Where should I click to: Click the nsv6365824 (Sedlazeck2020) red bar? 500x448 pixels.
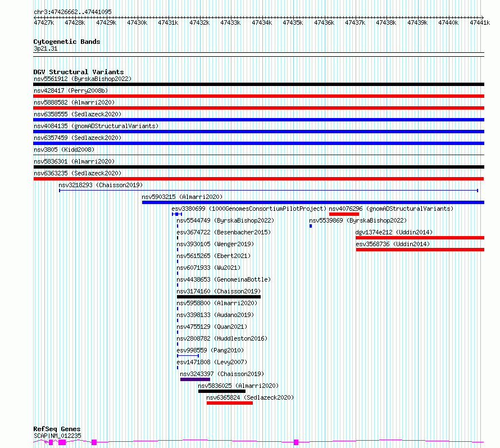[230, 403]
